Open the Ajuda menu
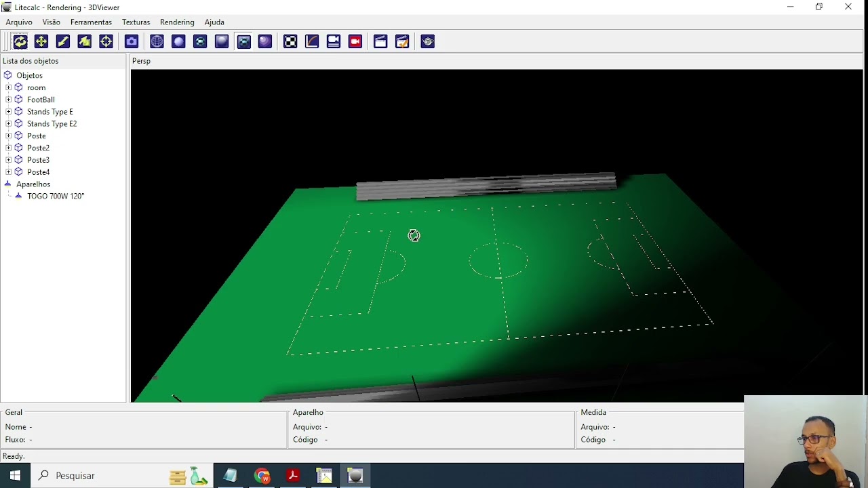Viewport: 868px width, 488px height. [214, 22]
